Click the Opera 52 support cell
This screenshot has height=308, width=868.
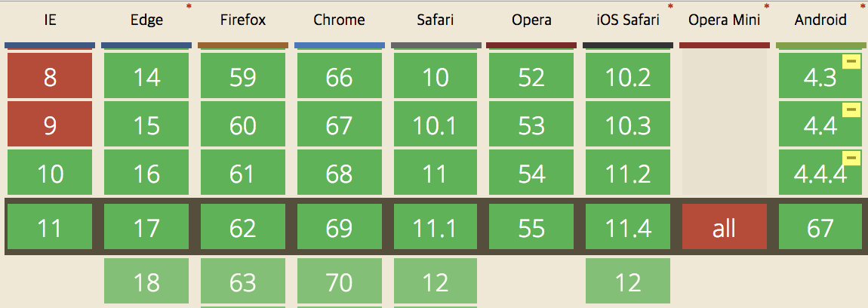532,75
